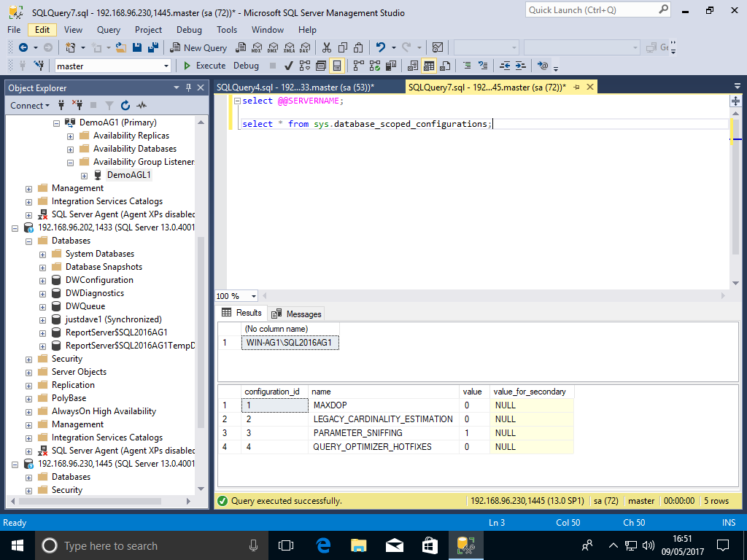Toggle Results to Grid mode
Screen dimensions: 747x560
(x=429, y=66)
